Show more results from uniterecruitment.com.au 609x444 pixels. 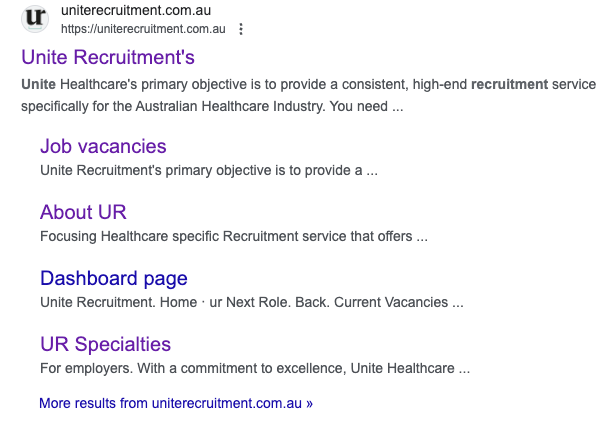pyautogui.click(x=176, y=403)
